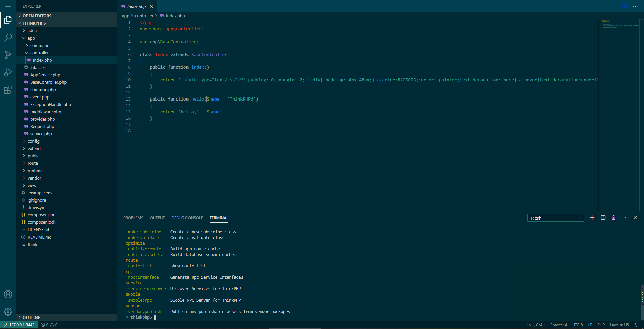Expand the OUTLINE section
Screen dimensions: 644x329
coord(66,317)
